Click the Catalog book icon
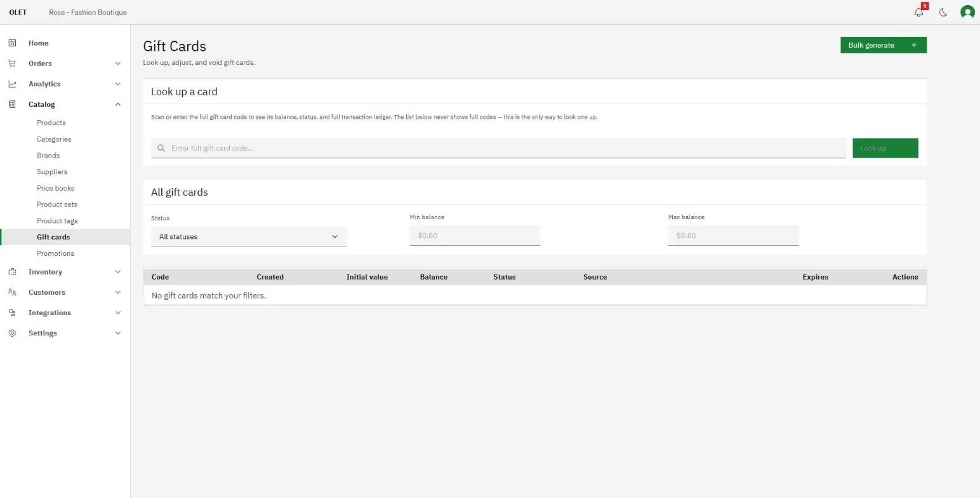980x498 pixels. click(12, 104)
